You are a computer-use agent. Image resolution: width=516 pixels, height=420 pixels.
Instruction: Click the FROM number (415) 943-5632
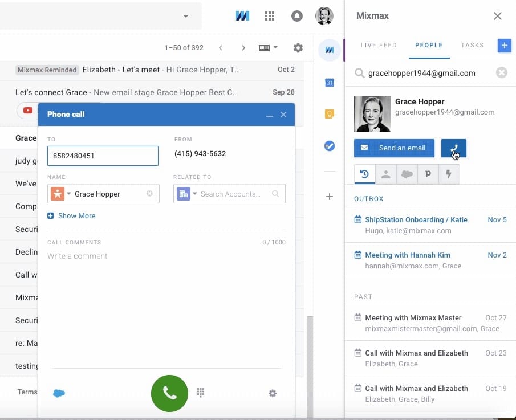200,154
